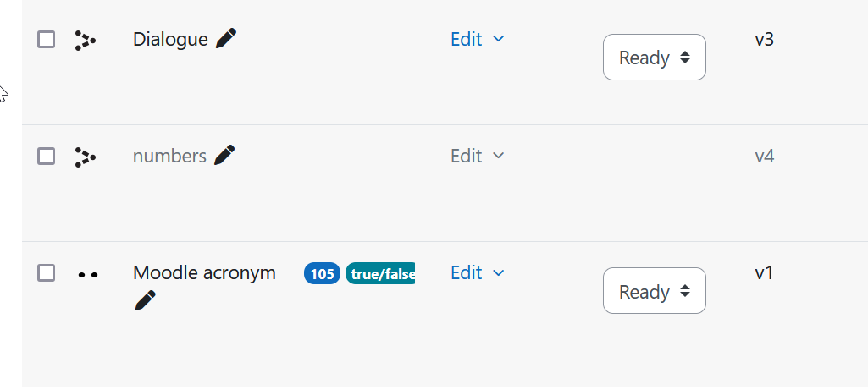
Task: Open the Edit menu for Dialogue
Action: tap(477, 39)
